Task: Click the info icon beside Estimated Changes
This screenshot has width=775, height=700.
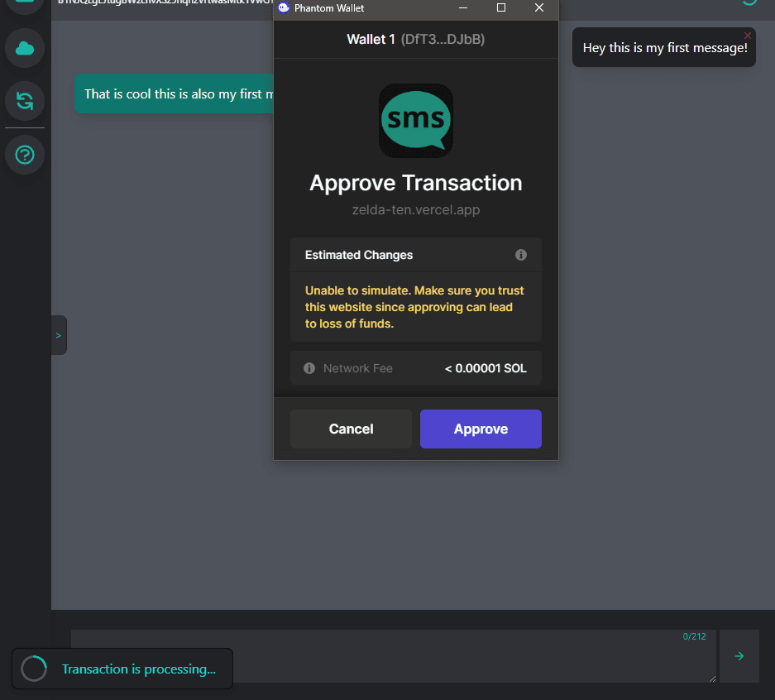Action: coord(521,255)
